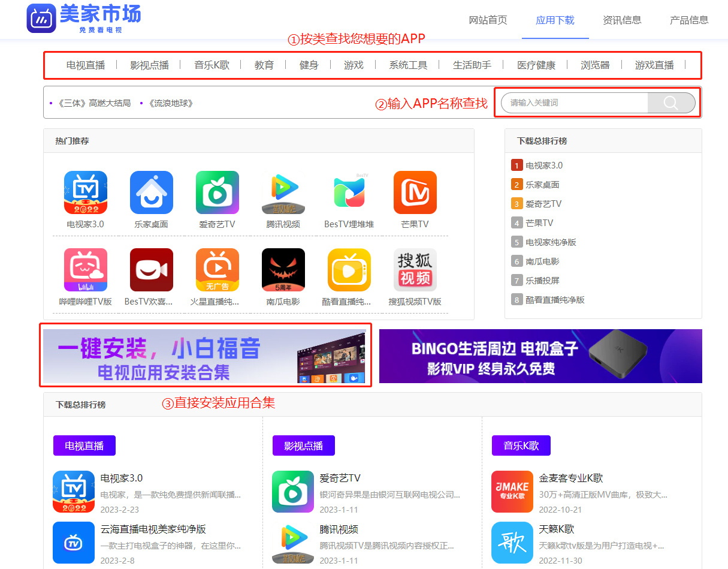The height and width of the screenshot is (569, 728).
Task: Open 南瓜电影 app icon
Action: pos(283,270)
